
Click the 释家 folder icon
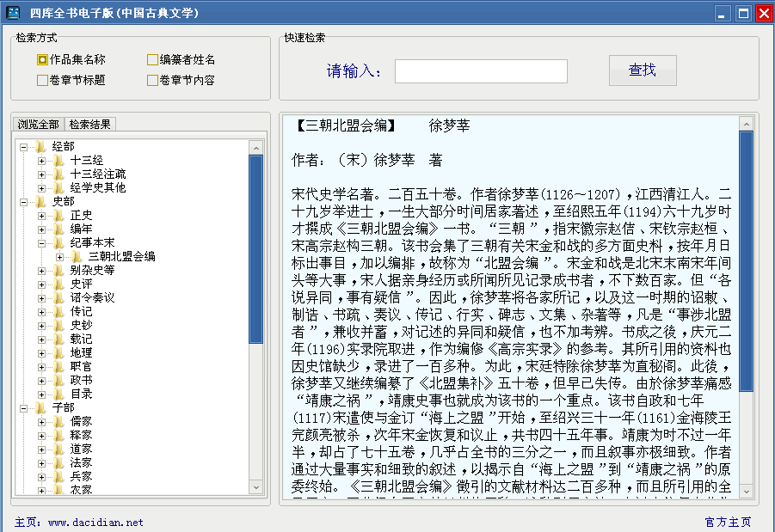pos(58,436)
